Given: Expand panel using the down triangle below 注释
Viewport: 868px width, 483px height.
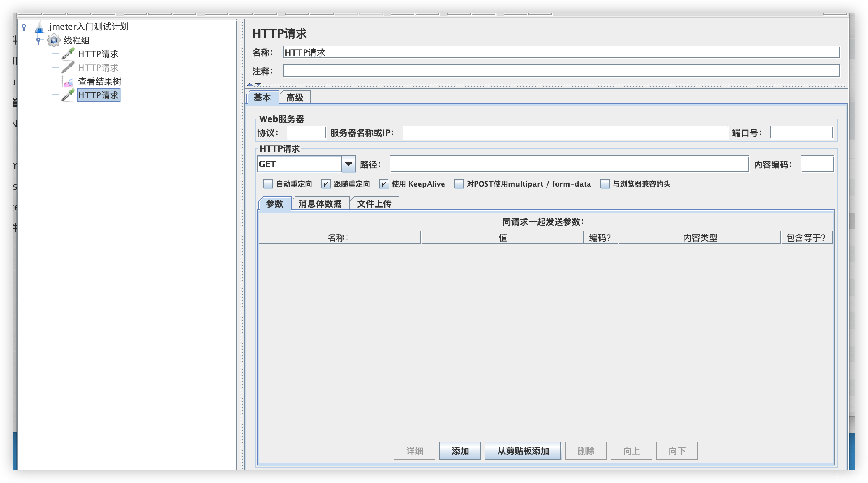Looking at the screenshot, I should coord(258,84).
